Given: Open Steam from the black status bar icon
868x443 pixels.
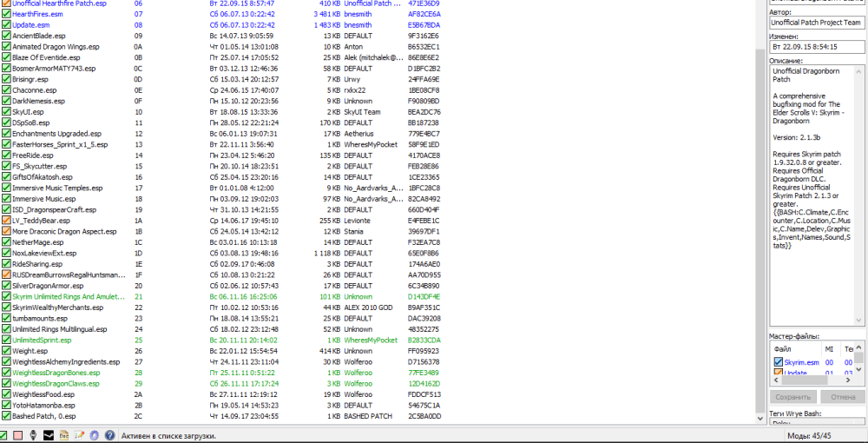Looking at the screenshot, I should click(x=49, y=435).
